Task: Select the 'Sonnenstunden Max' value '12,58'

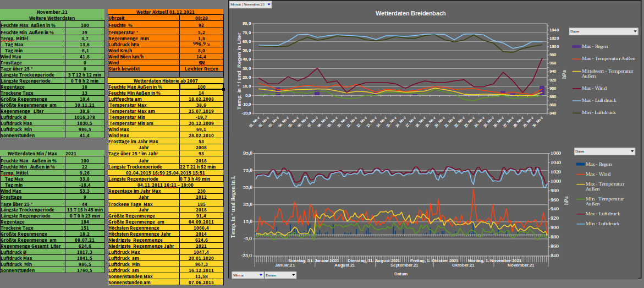Action: (x=202, y=276)
